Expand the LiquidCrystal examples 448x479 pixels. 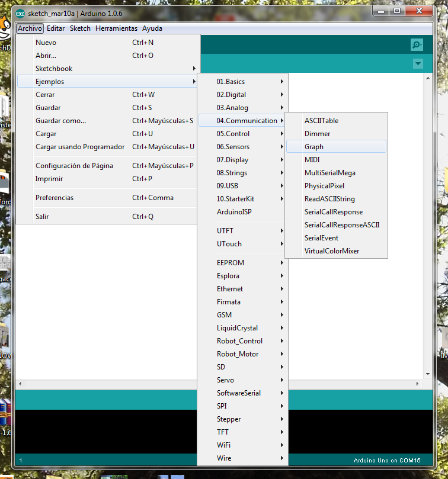click(242, 328)
